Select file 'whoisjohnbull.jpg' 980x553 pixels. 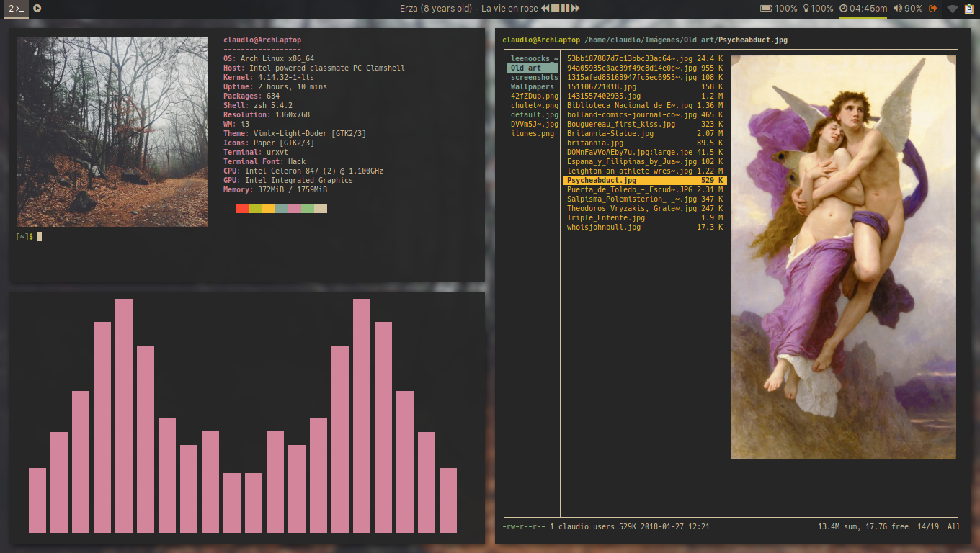645,227
